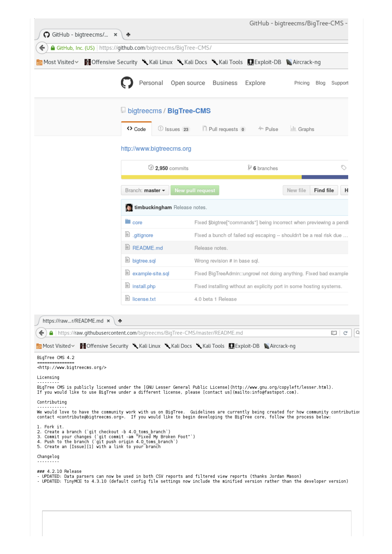Close the GitHub - bigtreecms tab

pyautogui.click(x=115, y=35)
